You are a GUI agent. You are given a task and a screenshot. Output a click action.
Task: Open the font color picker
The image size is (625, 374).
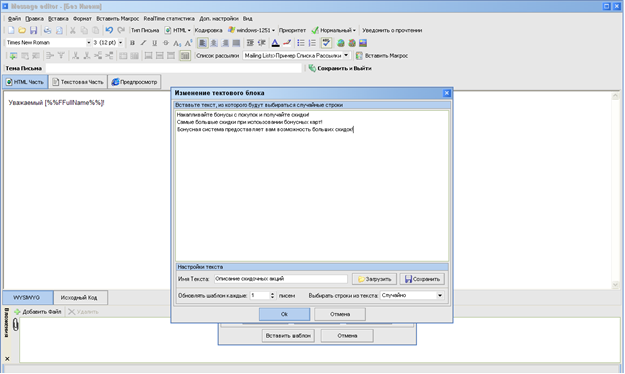pyautogui.click(x=275, y=43)
